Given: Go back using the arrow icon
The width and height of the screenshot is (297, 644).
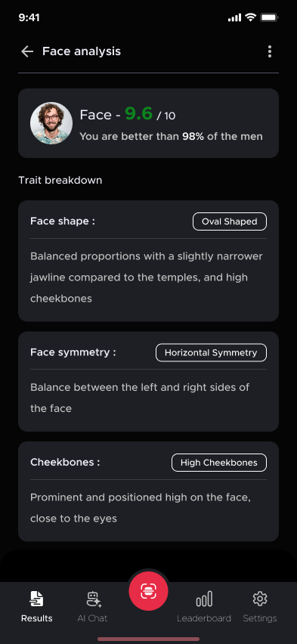Looking at the screenshot, I should (x=27, y=51).
